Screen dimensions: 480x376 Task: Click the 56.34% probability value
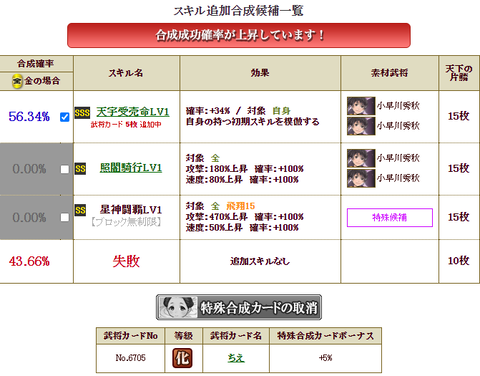pos(29,117)
